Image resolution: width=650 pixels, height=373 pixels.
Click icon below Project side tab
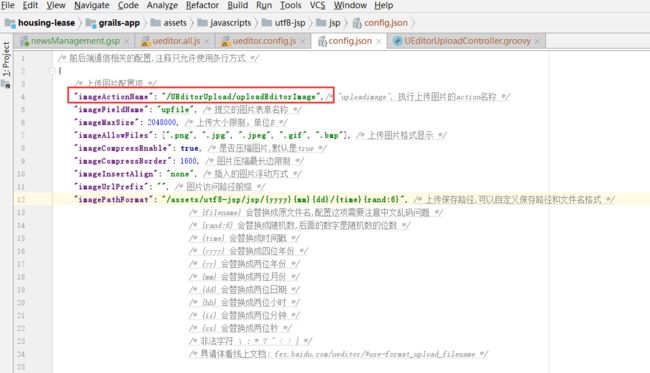(6, 85)
